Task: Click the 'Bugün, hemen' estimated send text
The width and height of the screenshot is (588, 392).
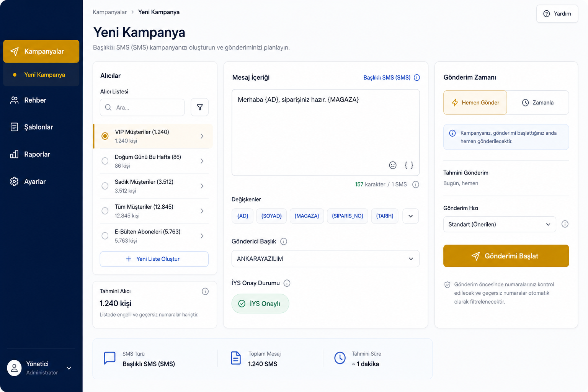Action: click(x=461, y=183)
